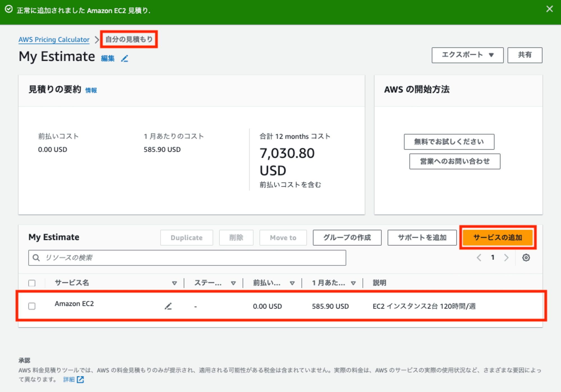The height and width of the screenshot is (392, 561).
Task: Click the 自分の見積もり breadcrumb text
Action: 129,39
